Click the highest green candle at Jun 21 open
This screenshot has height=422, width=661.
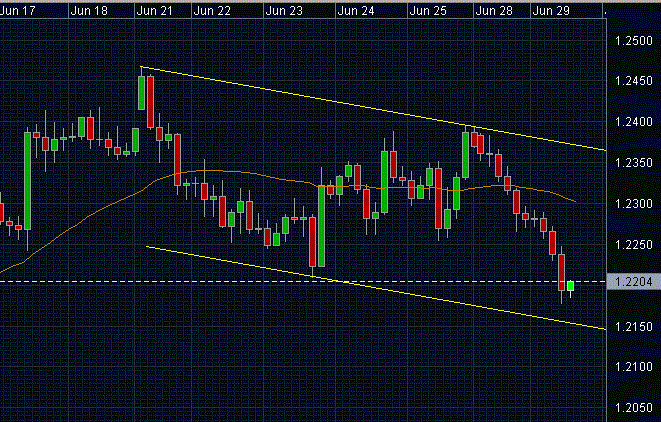(141, 93)
